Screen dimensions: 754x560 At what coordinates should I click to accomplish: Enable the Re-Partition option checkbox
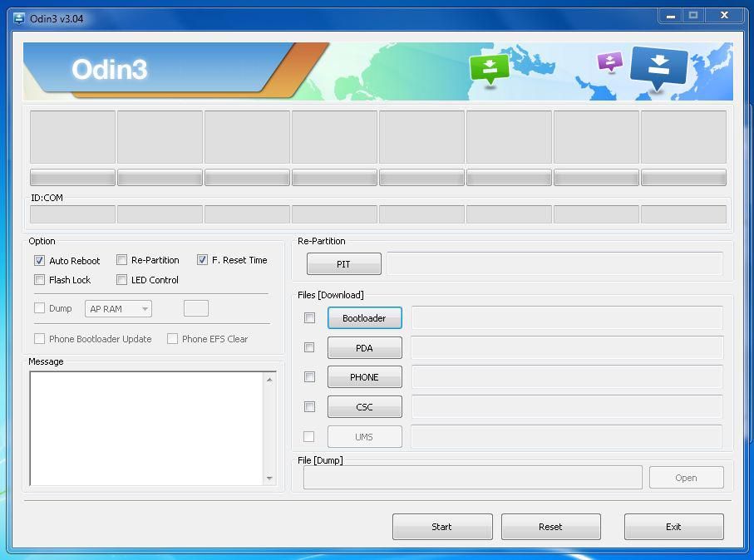tap(121, 260)
